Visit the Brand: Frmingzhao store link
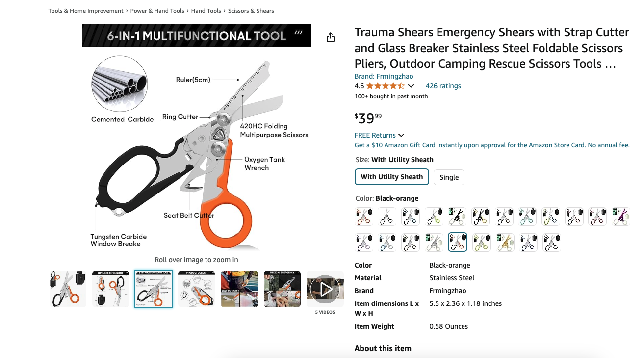Image resolution: width=644 pixels, height=358 pixels. (x=384, y=76)
